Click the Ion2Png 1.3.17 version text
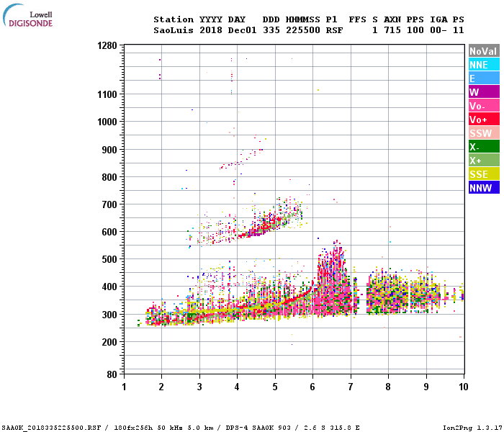Screen dimensions: 504x432 coord(473,428)
